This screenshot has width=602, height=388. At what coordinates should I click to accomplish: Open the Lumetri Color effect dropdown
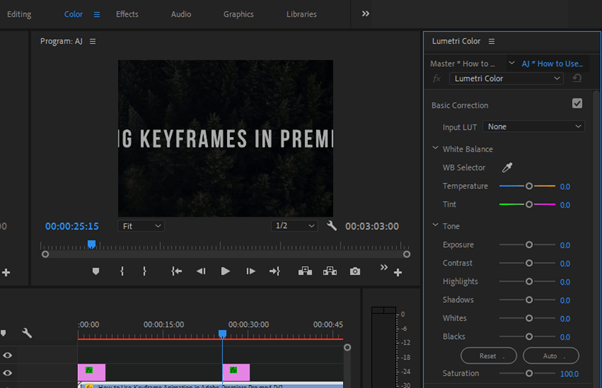click(x=506, y=79)
